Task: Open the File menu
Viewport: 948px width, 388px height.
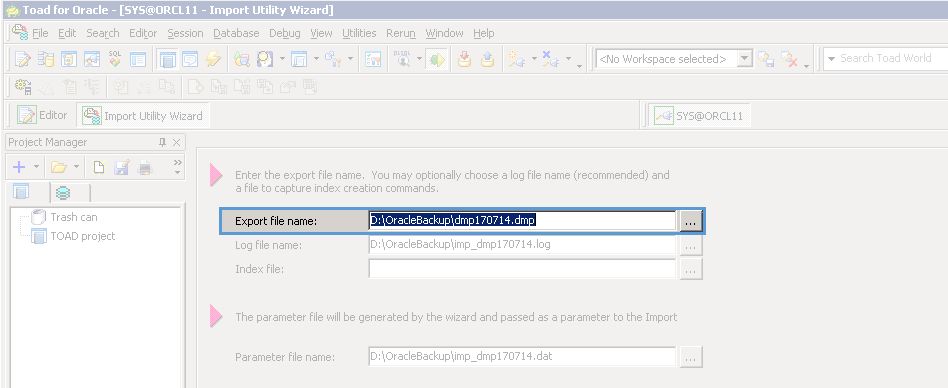Action: pyautogui.click(x=40, y=33)
